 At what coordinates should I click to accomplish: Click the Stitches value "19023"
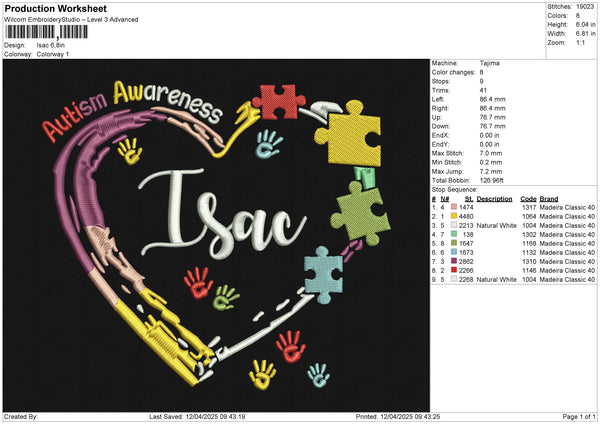[585, 7]
